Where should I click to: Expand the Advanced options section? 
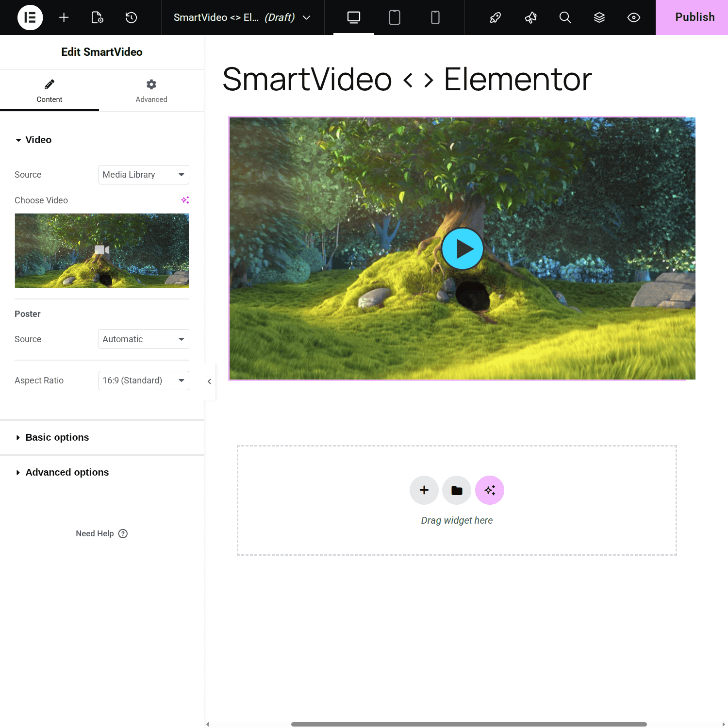102,472
